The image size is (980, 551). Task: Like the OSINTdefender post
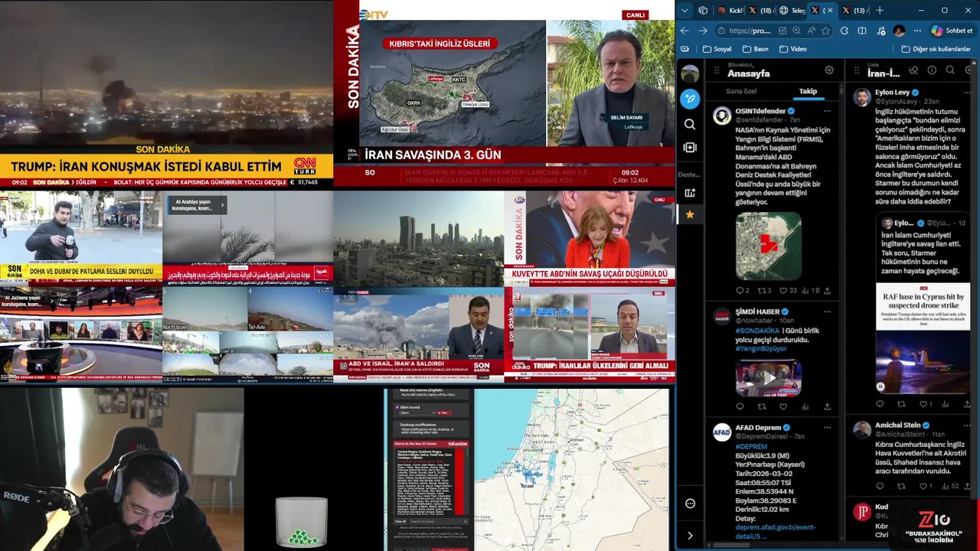point(783,291)
